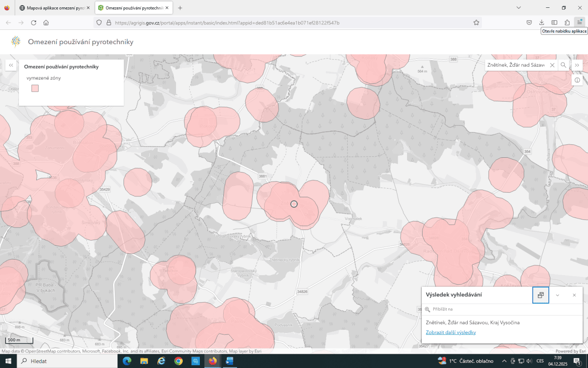Dock the search result popup
Screen dimensions: 588x368
tap(541, 295)
